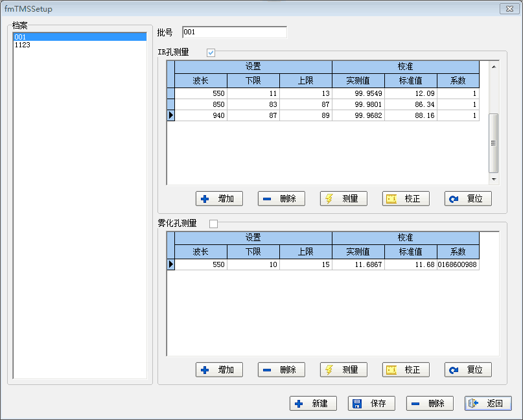Click lower limit cell 11 in the IR table
The image size is (523, 420).
click(253, 93)
